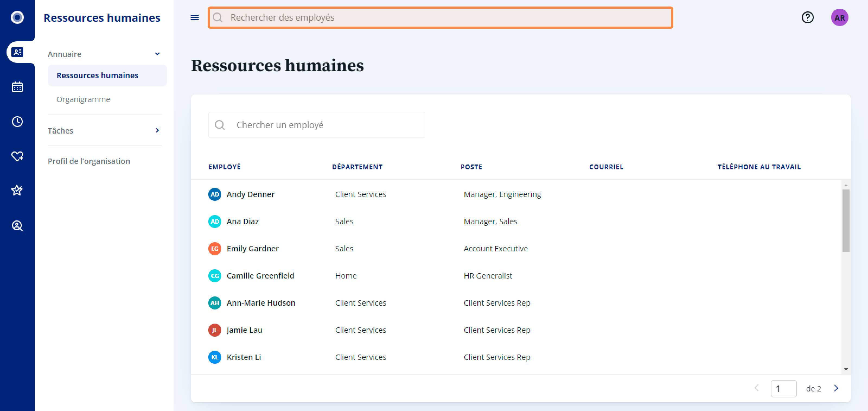The height and width of the screenshot is (411, 868).
Task: Open Profil de l'organisation
Action: click(x=89, y=161)
